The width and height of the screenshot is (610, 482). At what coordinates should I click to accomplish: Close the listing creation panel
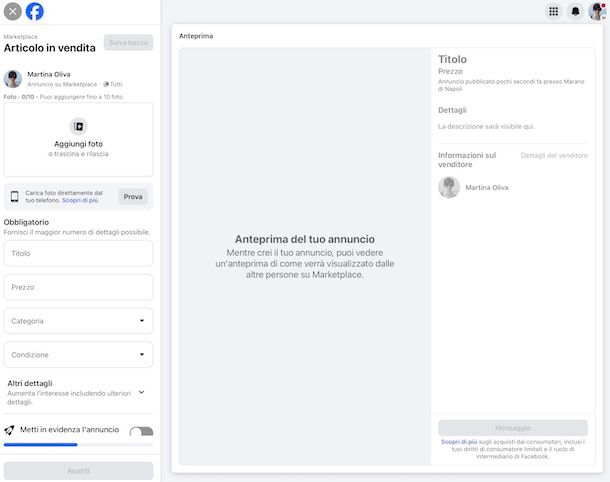pyautogui.click(x=12, y=12)
